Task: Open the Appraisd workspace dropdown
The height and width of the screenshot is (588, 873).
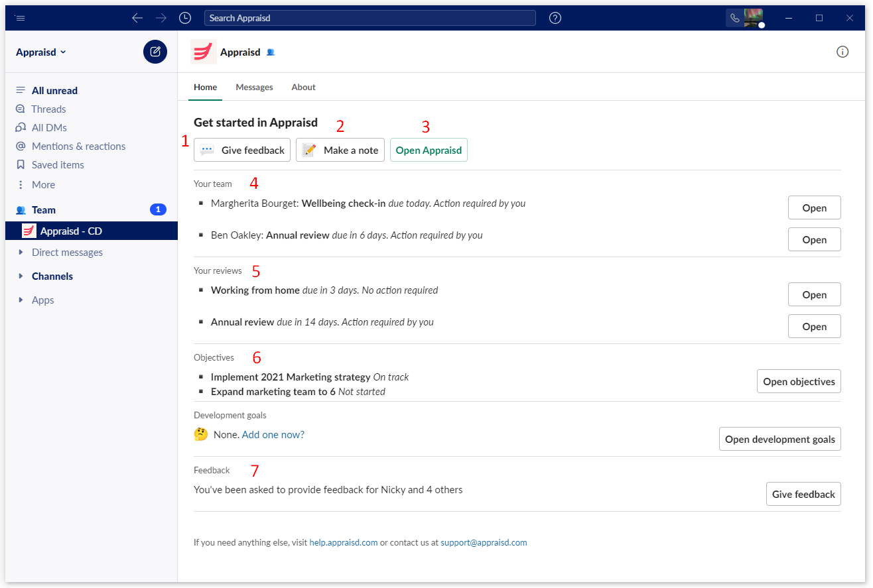Action: point(41,52)
